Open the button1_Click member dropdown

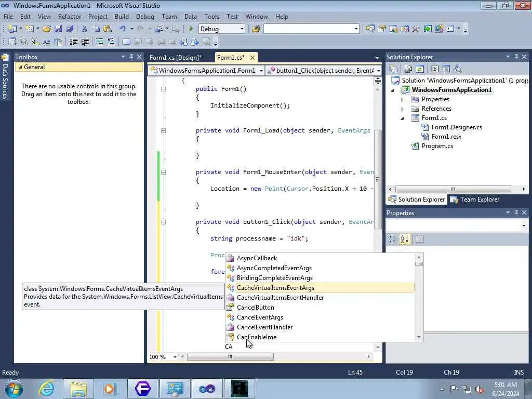tap(378, 71)
